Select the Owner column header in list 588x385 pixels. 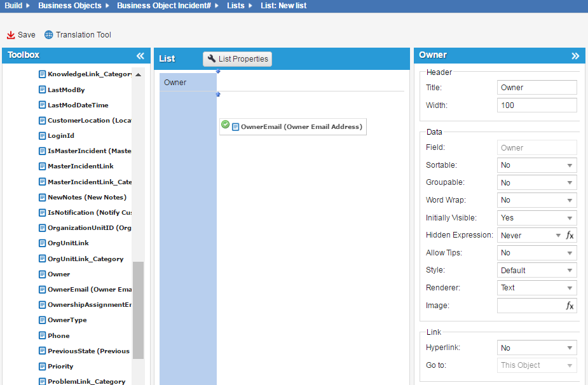[x=188, y=83]
